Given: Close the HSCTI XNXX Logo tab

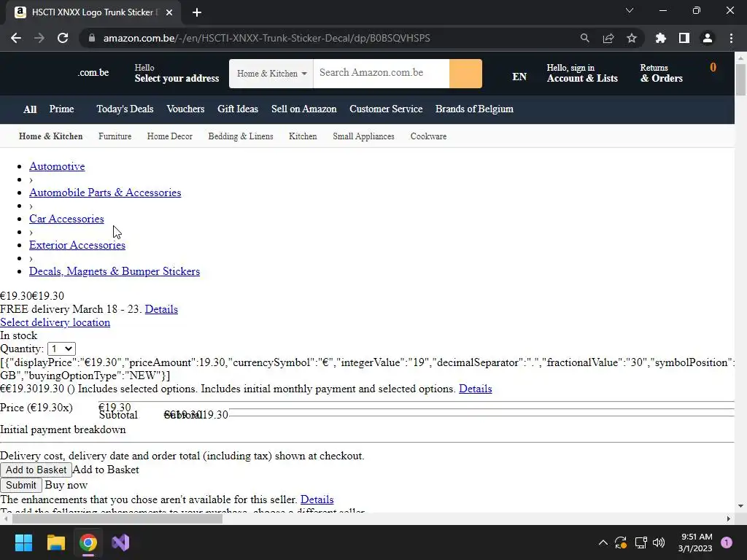Looking at the screenshot, I should tap(169, 12).
